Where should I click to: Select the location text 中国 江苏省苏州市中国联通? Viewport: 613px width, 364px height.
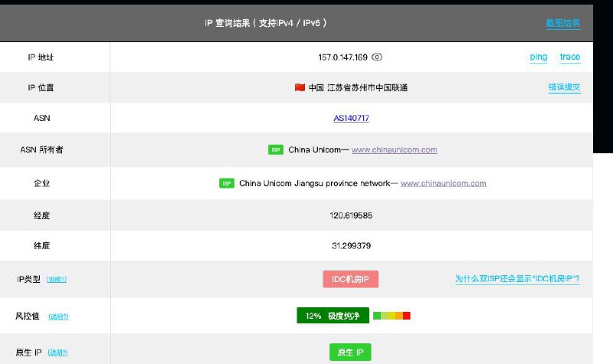point(358,88)
